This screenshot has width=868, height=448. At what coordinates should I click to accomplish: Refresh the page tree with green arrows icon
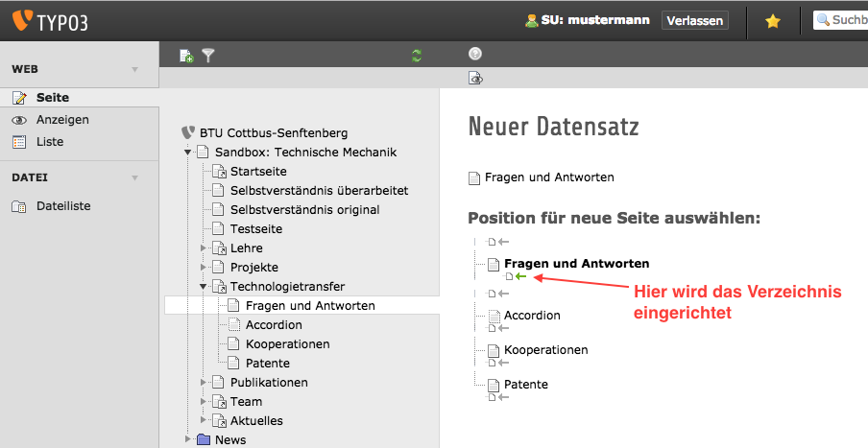point(417,56)
